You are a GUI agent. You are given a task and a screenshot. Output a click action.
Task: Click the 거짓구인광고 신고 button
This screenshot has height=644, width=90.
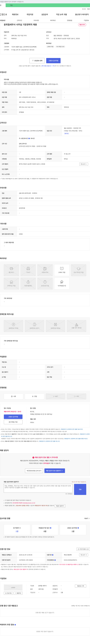83,549
